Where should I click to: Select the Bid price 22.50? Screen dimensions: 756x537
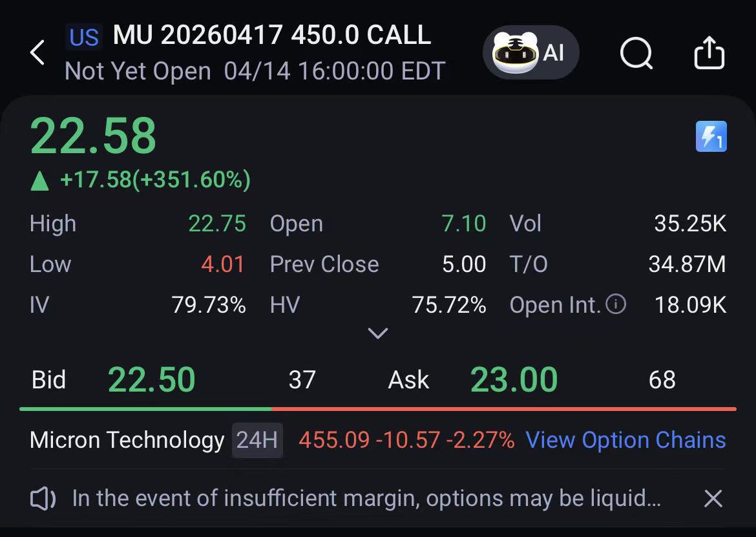[x=151, y=380]
